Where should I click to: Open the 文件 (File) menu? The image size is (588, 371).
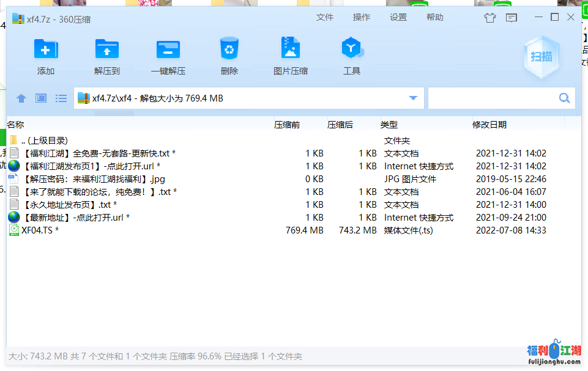click(325, 17)
